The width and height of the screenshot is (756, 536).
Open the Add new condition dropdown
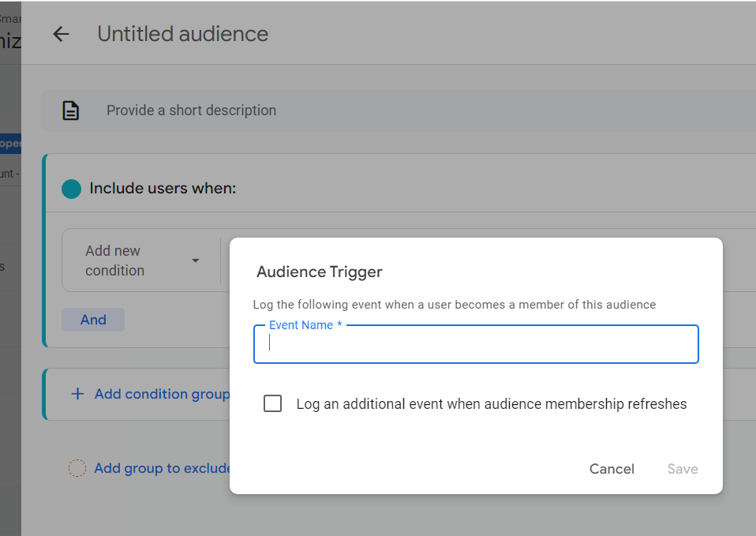[x=141, y=261]
